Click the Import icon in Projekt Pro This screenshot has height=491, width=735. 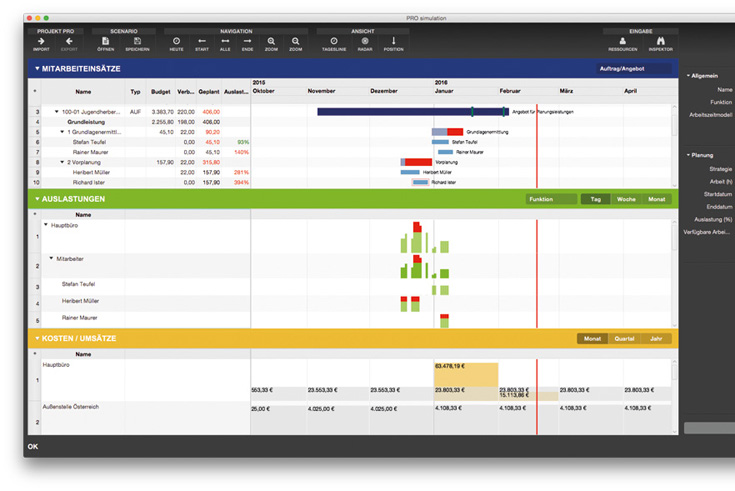click(x=41, y=41)
